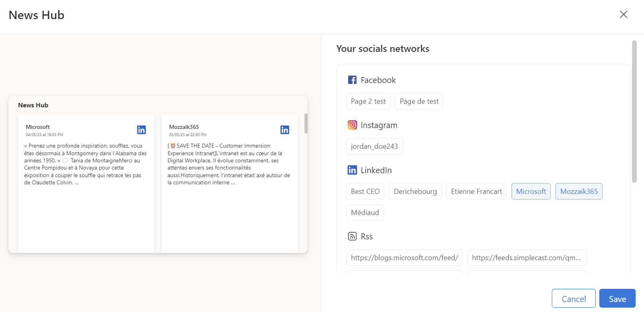Click the SAVE THE DATE post text
Image resolution: width=644 pixels, height=312 pixels.
[229, 164]
